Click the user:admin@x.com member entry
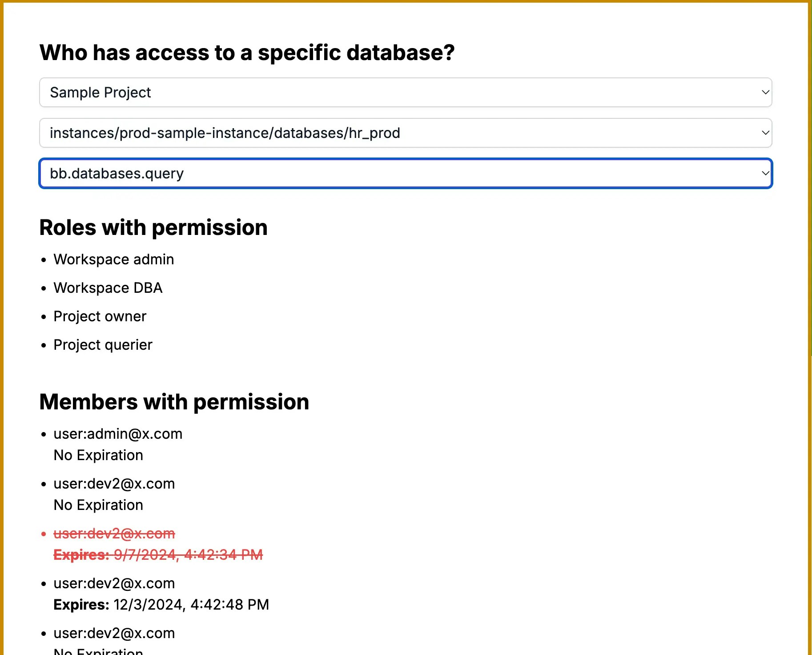 click(118, 434)
